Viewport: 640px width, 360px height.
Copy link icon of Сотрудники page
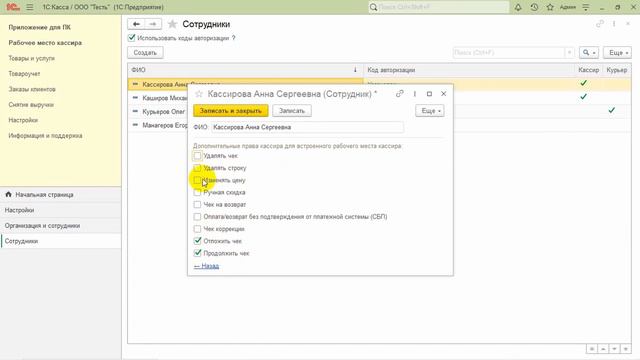click(599, 24)
